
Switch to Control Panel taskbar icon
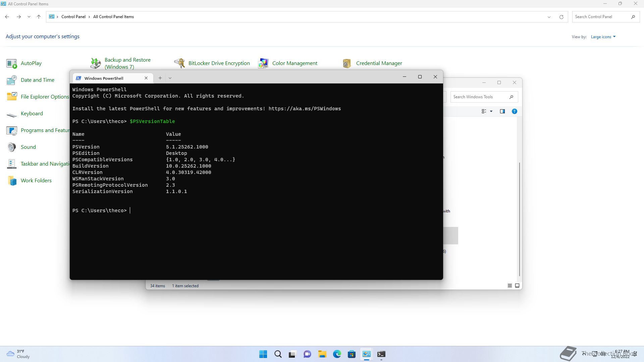coord(366,354)
